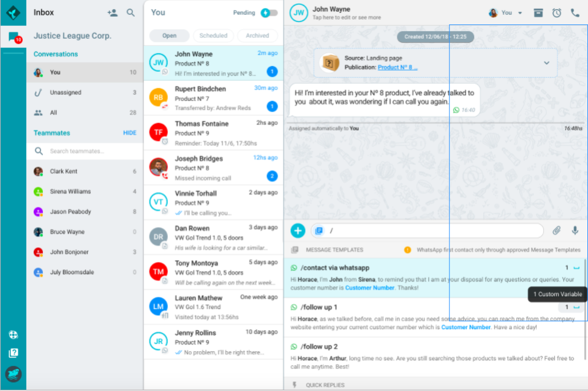Switch assignment from You using the avatar toggle
Viewport: 588px width, 391px height.
point(494,12)
